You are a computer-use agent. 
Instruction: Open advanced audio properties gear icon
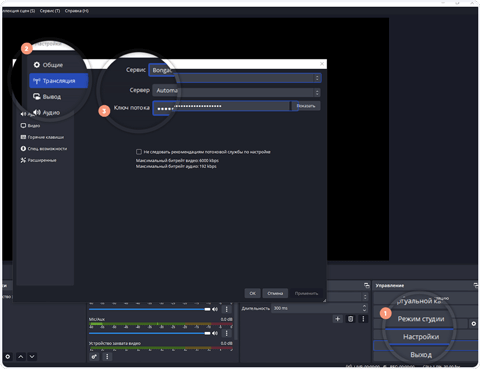point(94,357)
